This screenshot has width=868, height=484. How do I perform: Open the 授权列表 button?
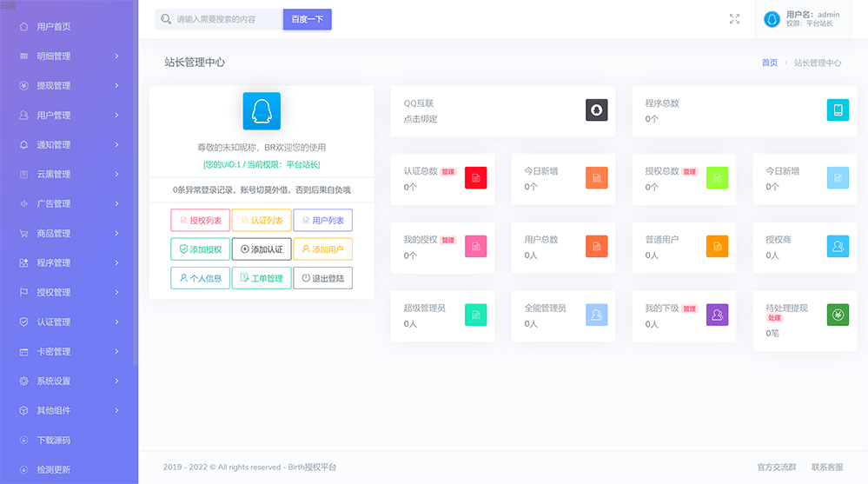(201, 221)
